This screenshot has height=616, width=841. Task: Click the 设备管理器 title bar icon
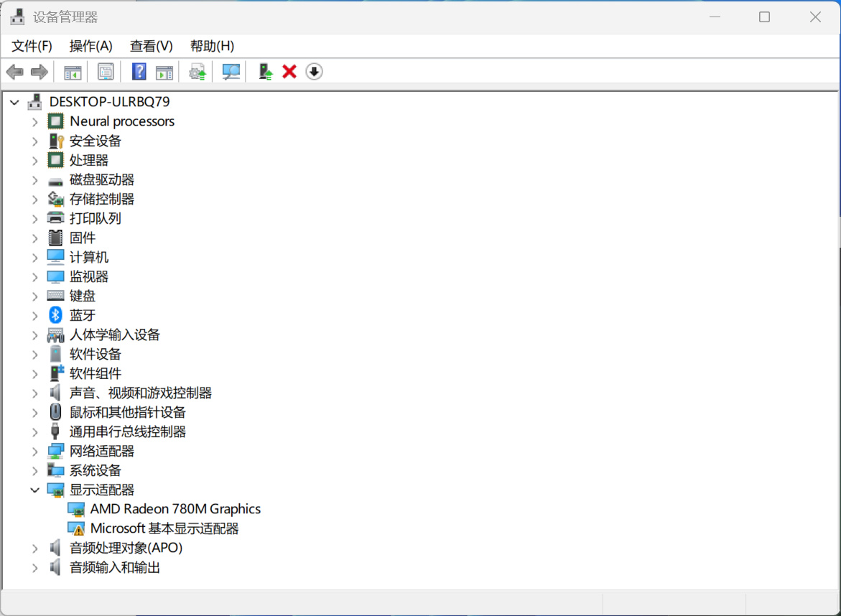(x=17, y=17)
